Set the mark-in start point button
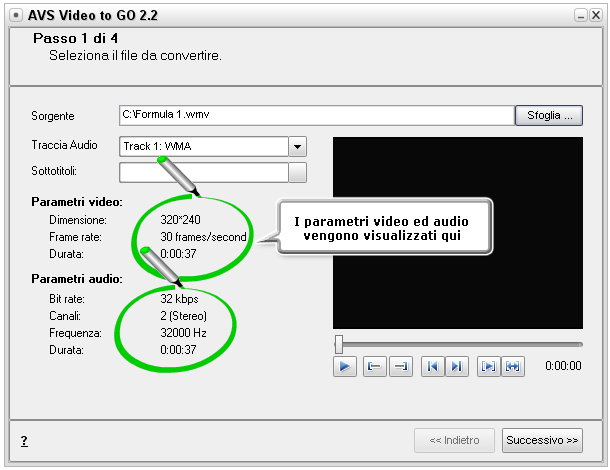The image size is (610, 470). pos(375,366)
